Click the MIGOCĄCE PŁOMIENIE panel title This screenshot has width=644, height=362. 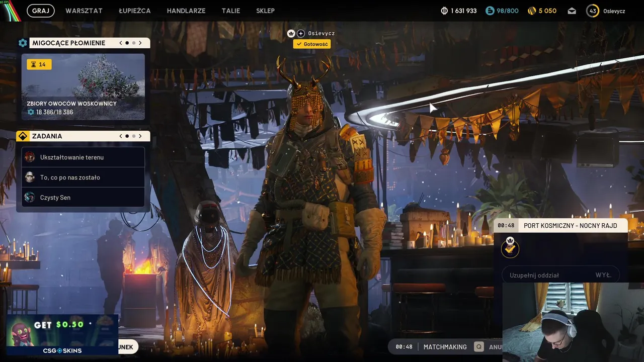[x=69, y=43]
